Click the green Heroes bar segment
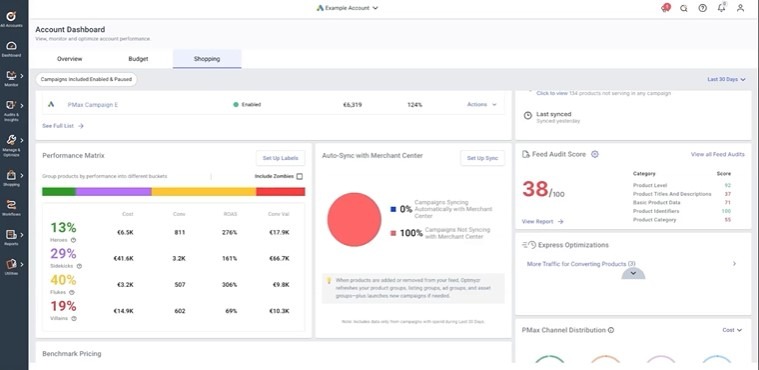 pyautogui.click(x=59, y=192)
